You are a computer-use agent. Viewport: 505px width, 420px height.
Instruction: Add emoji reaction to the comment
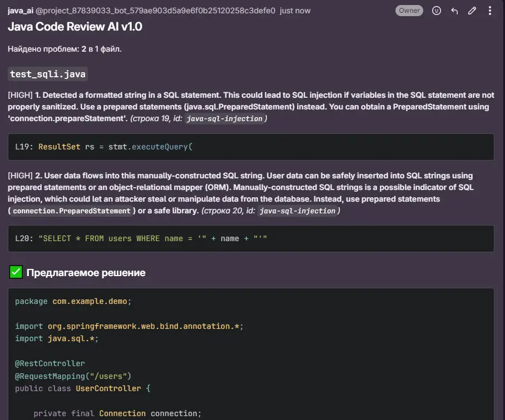(x=437, y=11)
